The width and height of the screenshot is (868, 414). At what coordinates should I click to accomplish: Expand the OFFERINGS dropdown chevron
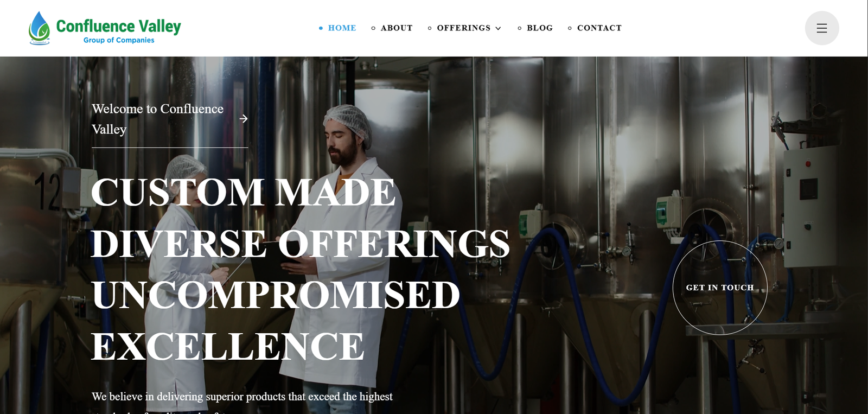point(498,28)
